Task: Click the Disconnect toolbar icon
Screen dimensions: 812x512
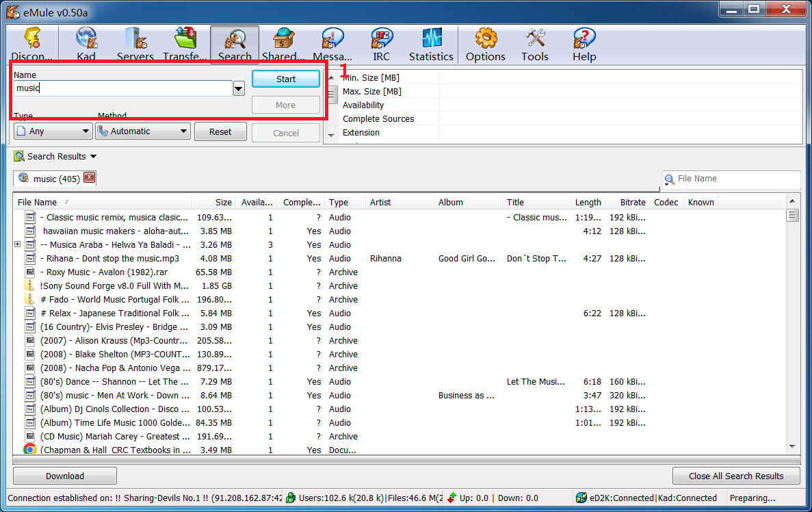Action: pos(31,44)
